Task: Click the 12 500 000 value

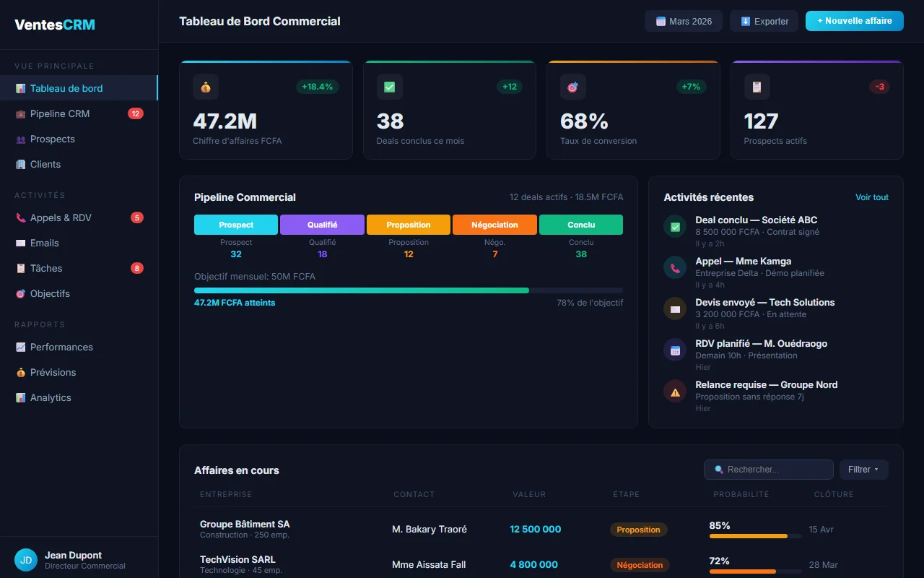Action: [536, 529]
